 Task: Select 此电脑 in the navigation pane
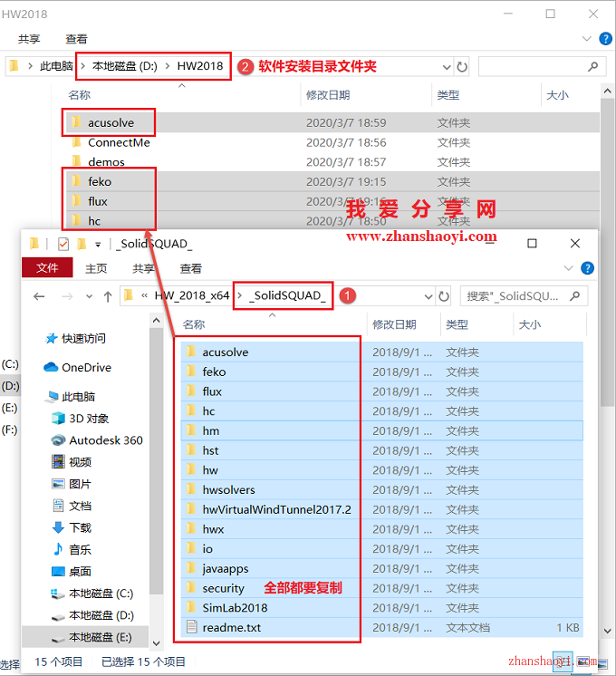pos(70,396)
